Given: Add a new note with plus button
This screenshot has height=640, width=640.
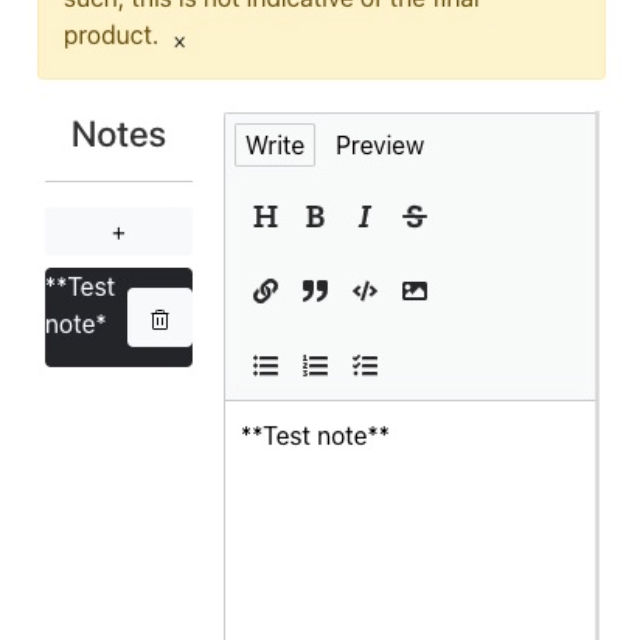Looking at the screenshot, I should pos(118,233).
